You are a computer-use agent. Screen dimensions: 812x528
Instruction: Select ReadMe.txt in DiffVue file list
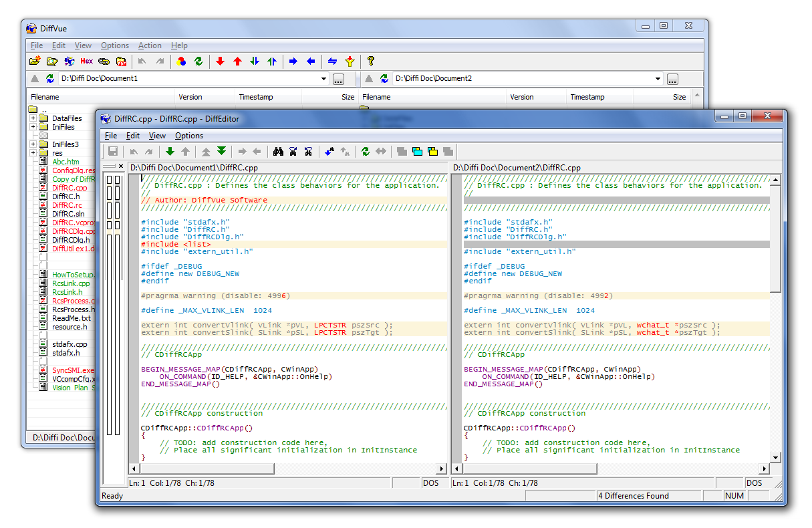click(72, 318)
